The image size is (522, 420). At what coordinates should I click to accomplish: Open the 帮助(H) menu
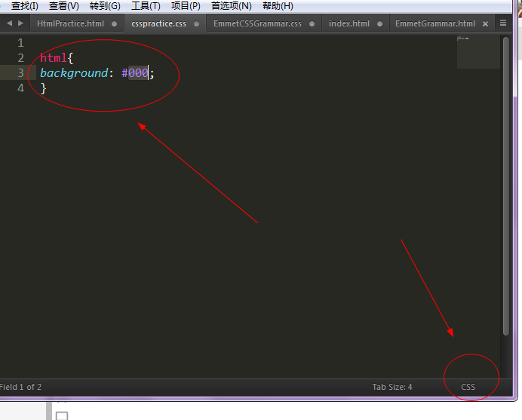(278, 6)
